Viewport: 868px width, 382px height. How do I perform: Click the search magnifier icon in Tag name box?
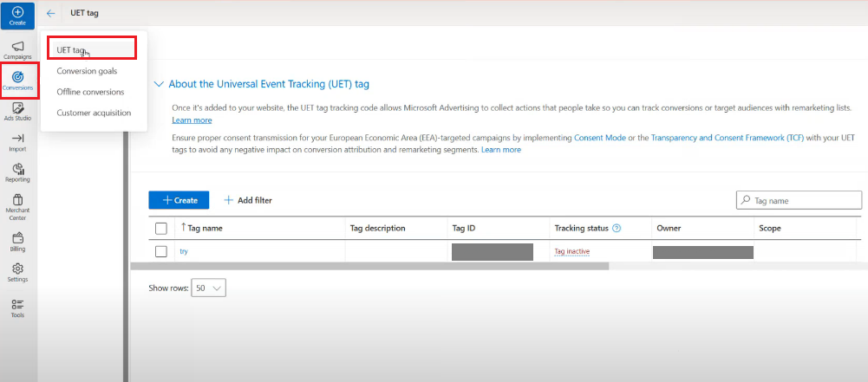pos(746,200)
